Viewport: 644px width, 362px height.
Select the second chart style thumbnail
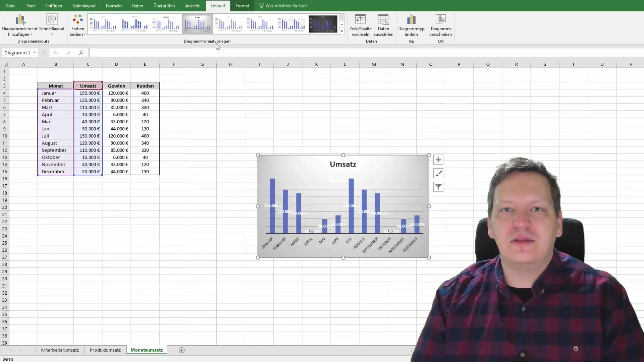(135, 24)
